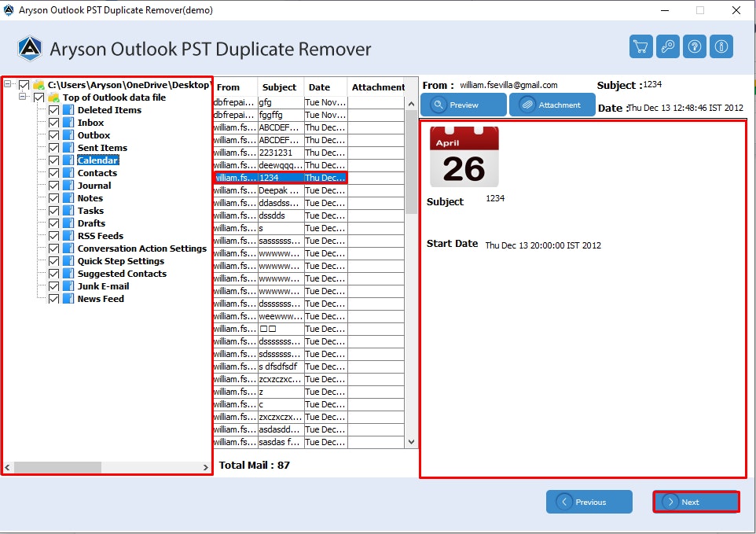
Task: Click the mail list scroll down arrow
Action: click(411, 441)
